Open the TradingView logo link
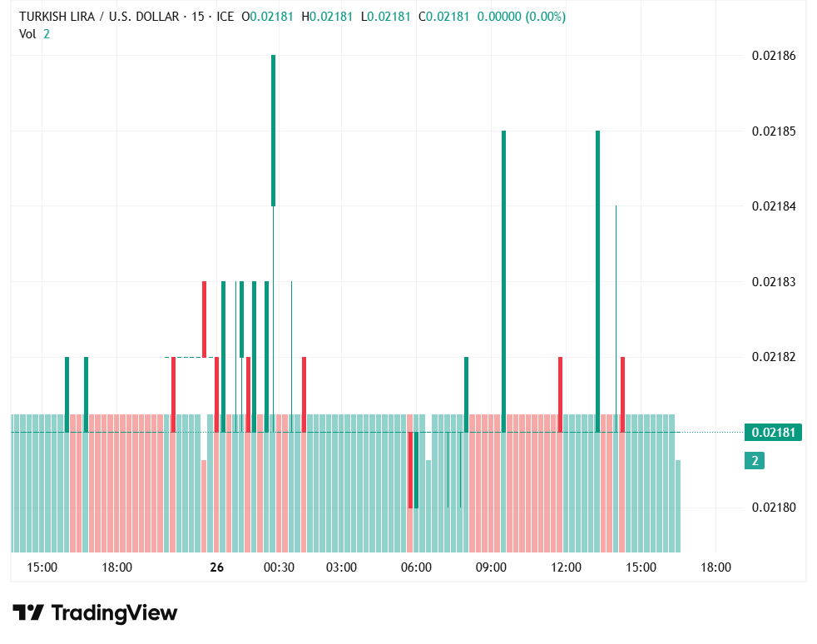The height and width of the screenshot is (644, 817). 95,612
